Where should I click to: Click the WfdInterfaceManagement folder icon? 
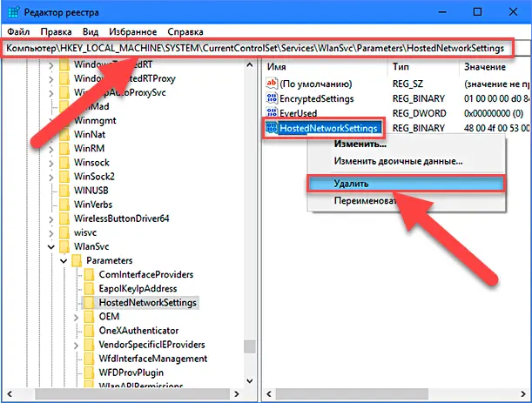pyautogui.click(x=89, y=359)
